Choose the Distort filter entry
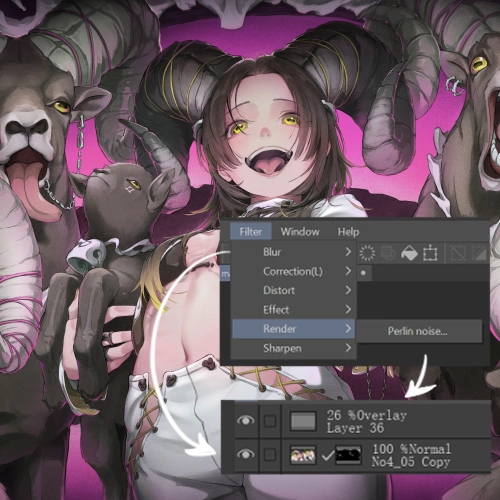500x500 pixels. (294, 290)
